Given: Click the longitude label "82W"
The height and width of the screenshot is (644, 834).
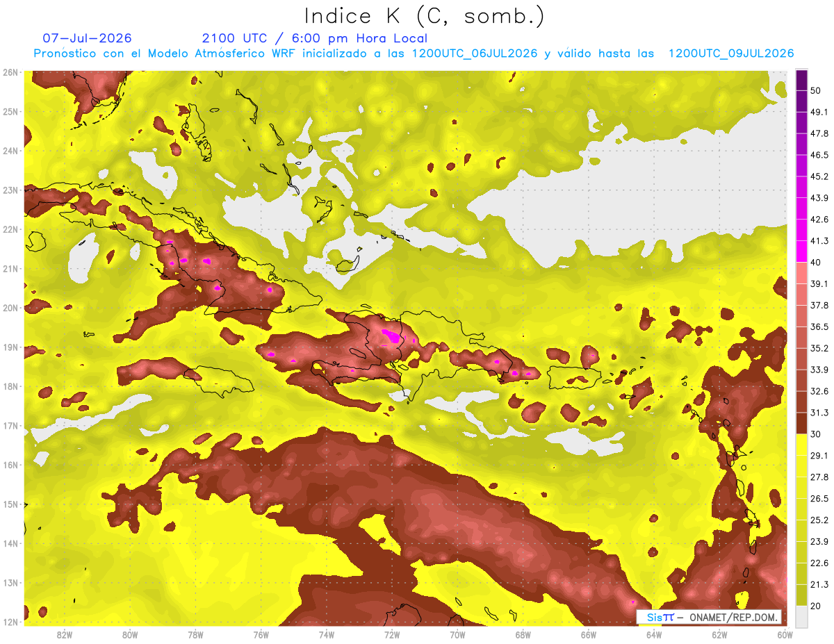Looking at the screenshot, I should pos(65,634).
